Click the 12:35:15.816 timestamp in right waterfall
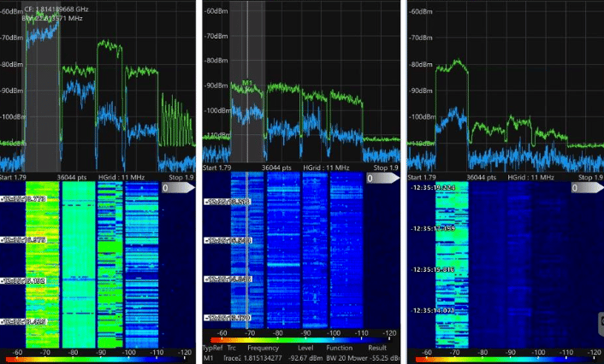The image size is (604, 364). click(x=433, y=269)
